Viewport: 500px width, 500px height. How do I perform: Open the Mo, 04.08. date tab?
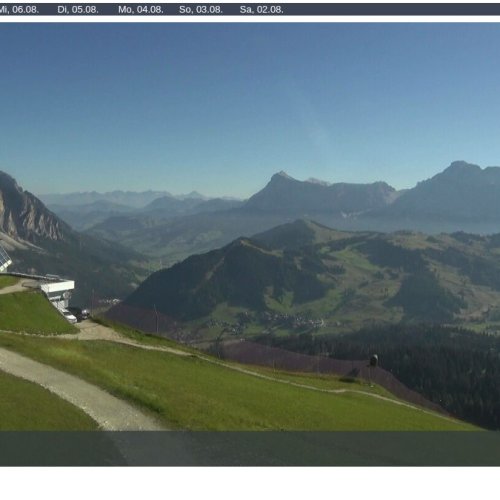141,10
